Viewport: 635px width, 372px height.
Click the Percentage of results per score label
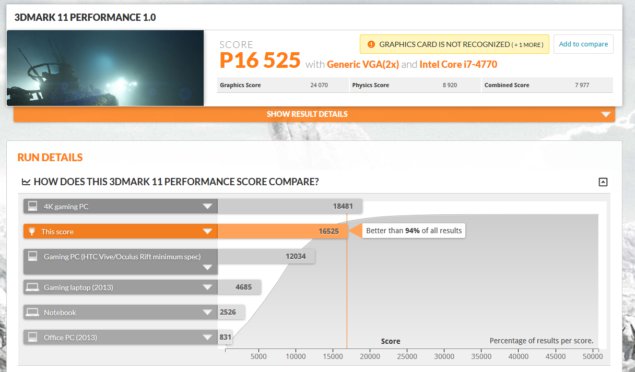(x=541, y=341)
